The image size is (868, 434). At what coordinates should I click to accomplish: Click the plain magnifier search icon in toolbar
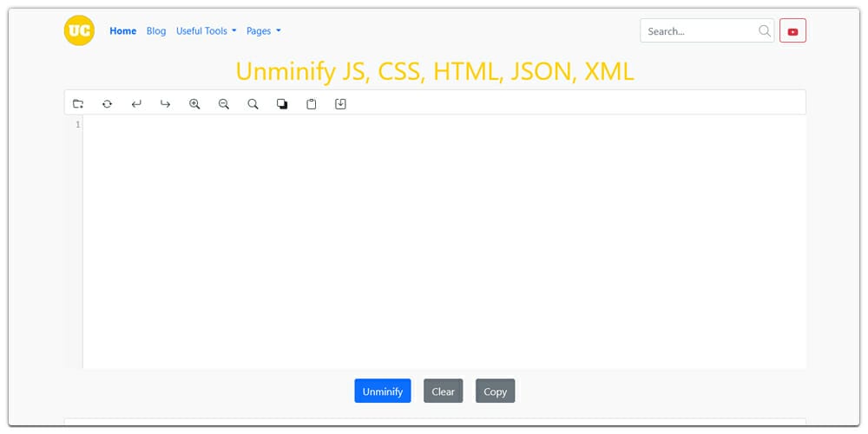tap(253, 104)
